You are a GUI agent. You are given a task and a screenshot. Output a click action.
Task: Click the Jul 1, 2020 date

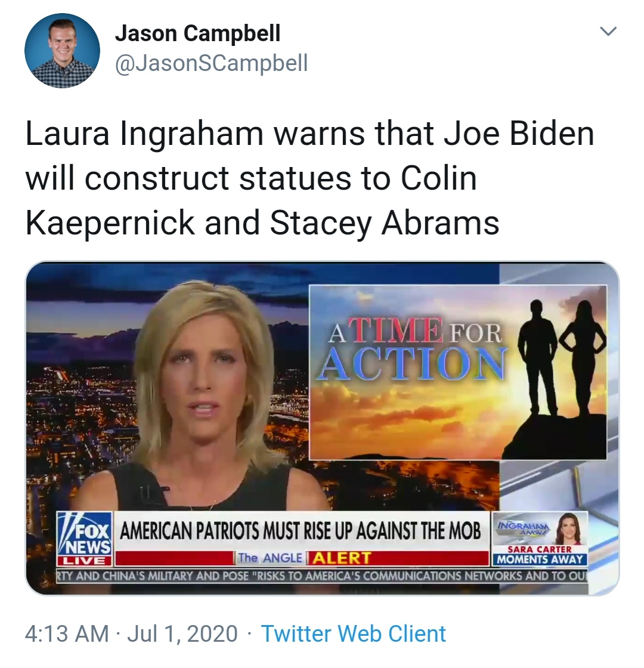click(182, 633)
